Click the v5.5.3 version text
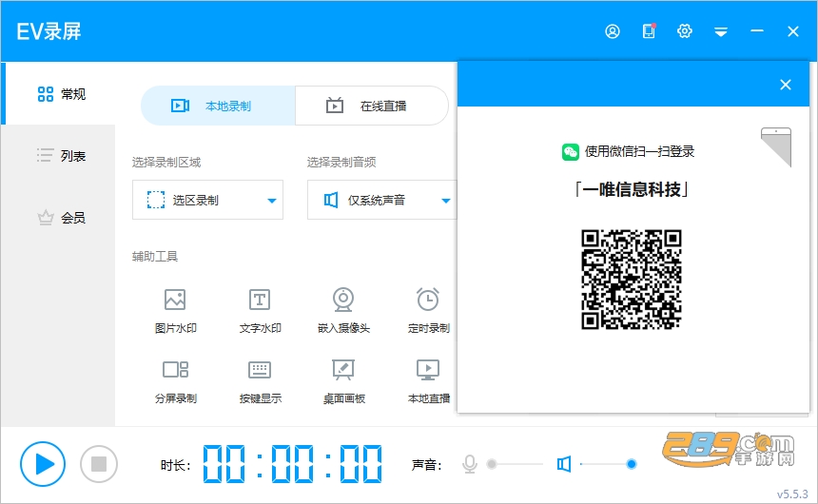818x504 pixels. (792, 494)
